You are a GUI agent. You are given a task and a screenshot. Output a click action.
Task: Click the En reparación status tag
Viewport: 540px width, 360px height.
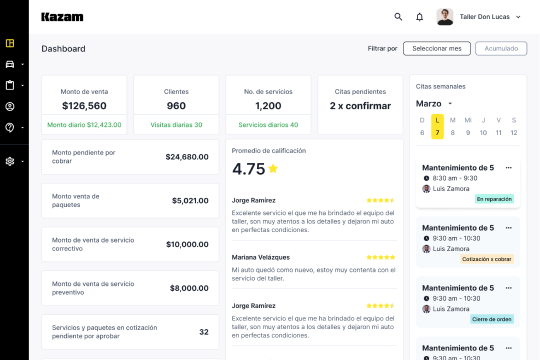[x=494, y=199]
